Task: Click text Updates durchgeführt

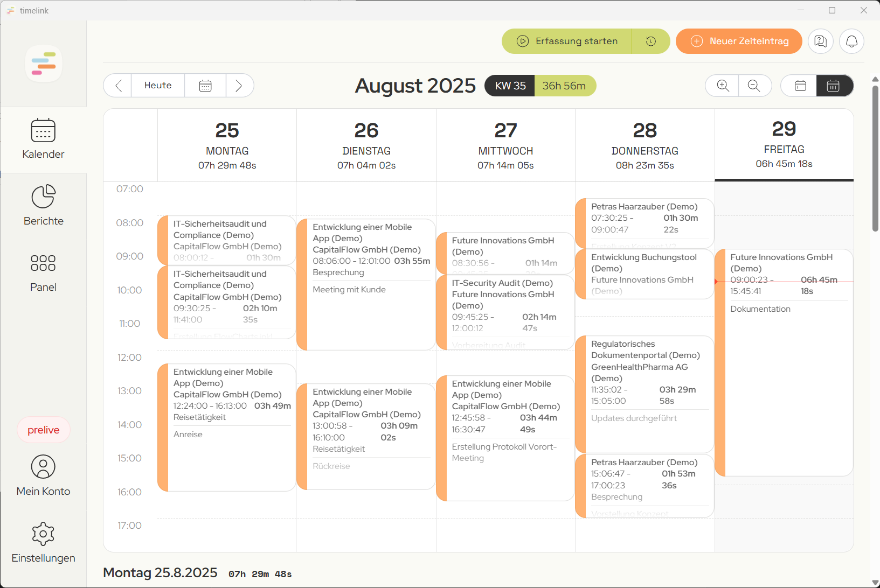Action: (634, 418)
